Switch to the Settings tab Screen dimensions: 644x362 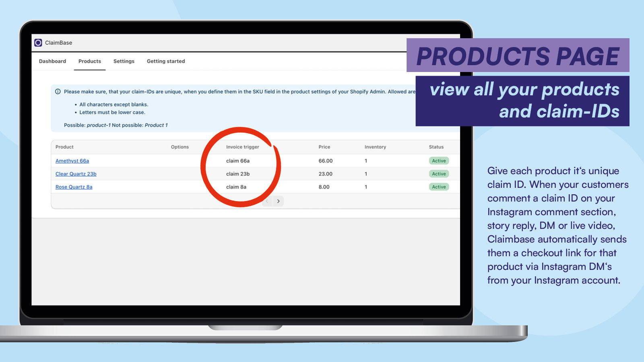[x=124, y=61]
